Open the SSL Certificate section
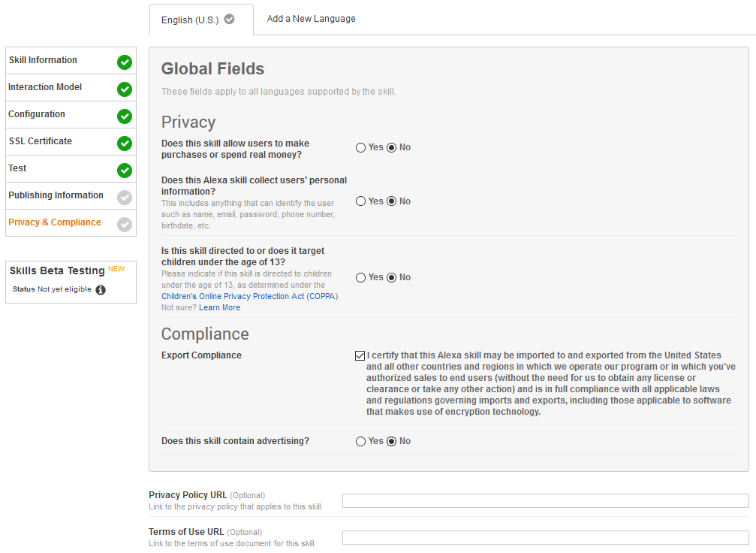The height and width of the screenshot is (553, 756). [71, 141]
